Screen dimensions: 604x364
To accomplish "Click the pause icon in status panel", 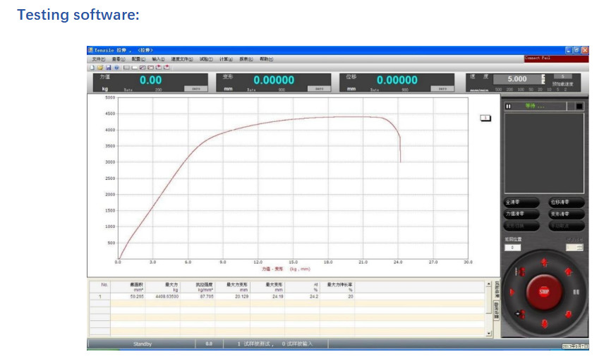I will (x=508, y=106).
